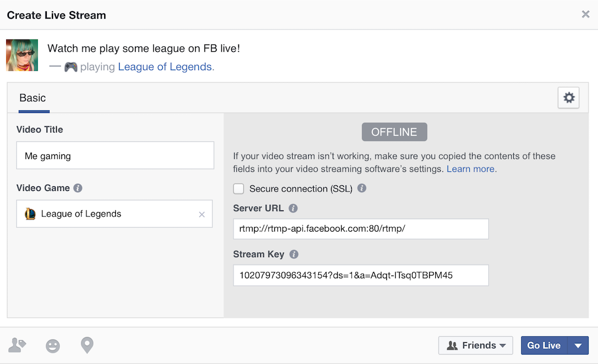Click the Go Live button
Viewport: 598px width, 364px height.
pyautogui.click(x=544, y=345)
